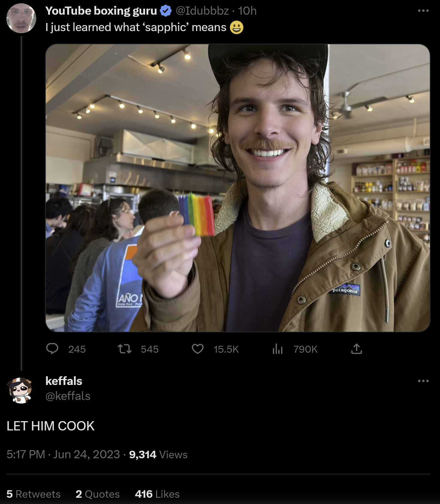Open the 10h timestamp link
The width and height of the screenshot is (440, 504).
pyautogui.click(x=248, y=11)
